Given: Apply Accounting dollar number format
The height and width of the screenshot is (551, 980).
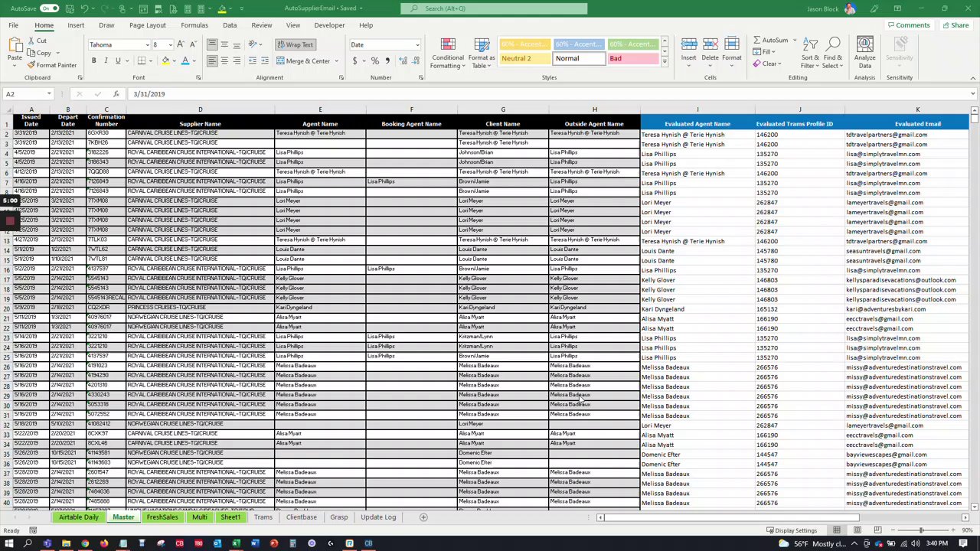Looking at the screenshot, I should coord(354,60).
